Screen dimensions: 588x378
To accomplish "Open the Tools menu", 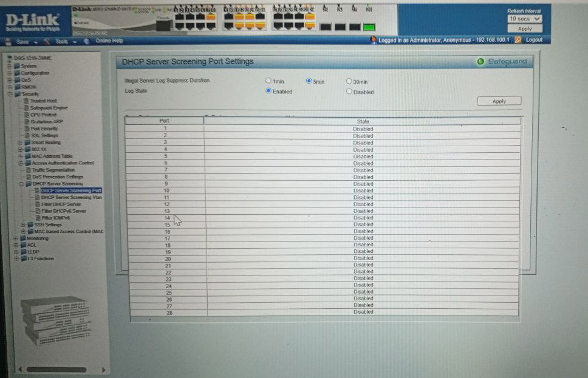I will (x=61, y=42).
